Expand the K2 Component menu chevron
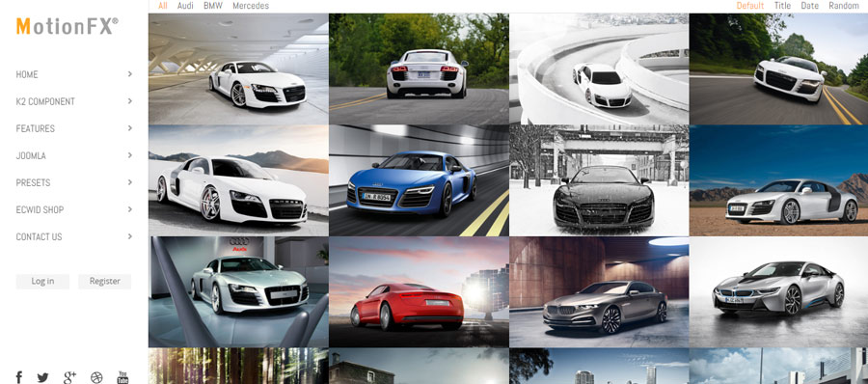868x384 pixels. (130, 101)
